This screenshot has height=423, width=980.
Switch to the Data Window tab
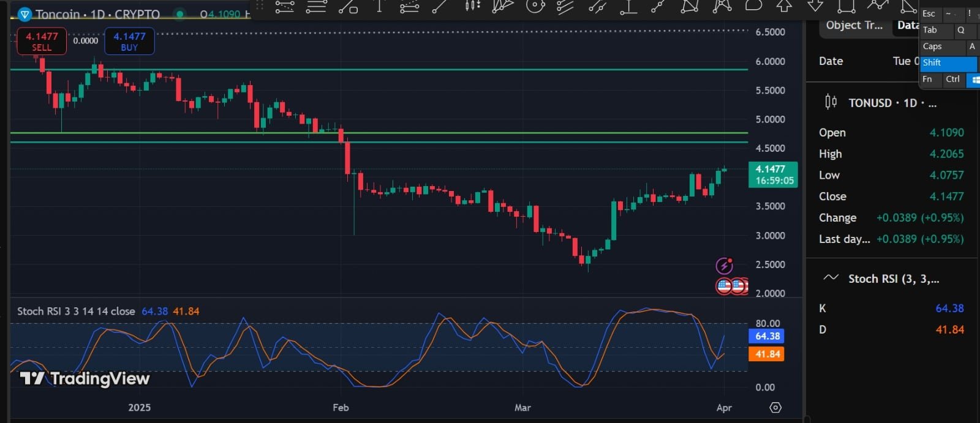908,26
